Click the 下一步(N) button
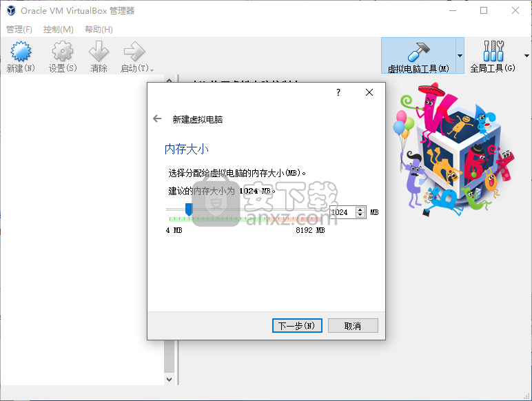 point(297,326)
